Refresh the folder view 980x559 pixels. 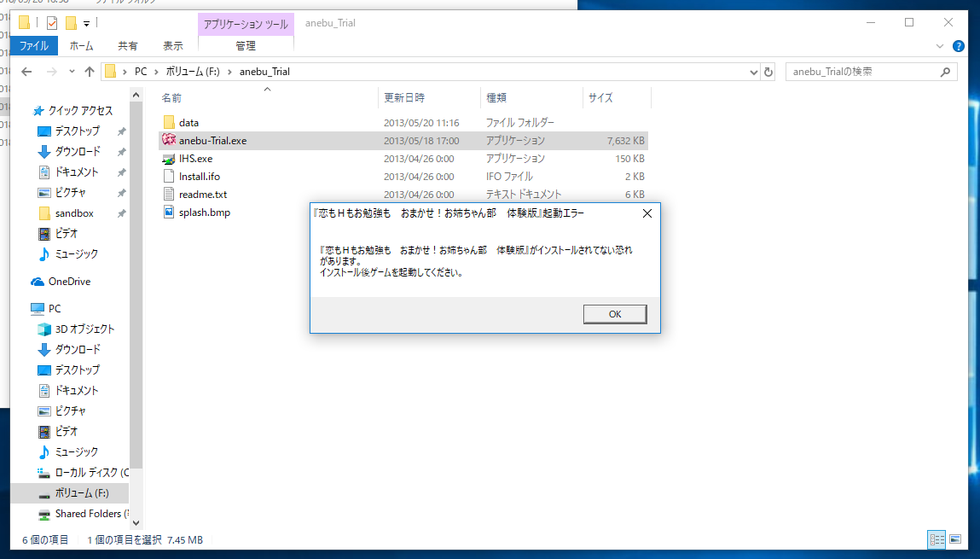click(768, 72)
